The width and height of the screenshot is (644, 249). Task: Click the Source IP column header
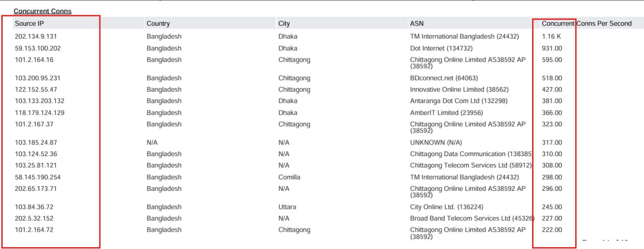pos(29,24)
